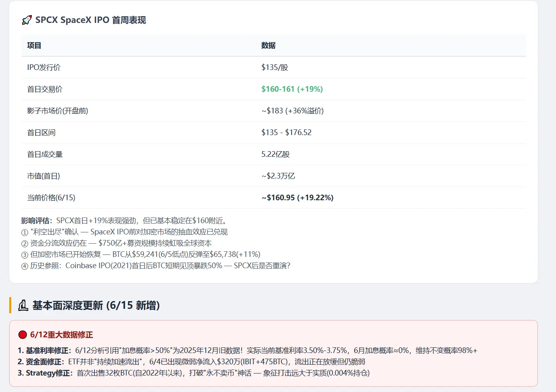Click the 数据 column header
Viewport: 556px width, 392px height.
point(269,45)
